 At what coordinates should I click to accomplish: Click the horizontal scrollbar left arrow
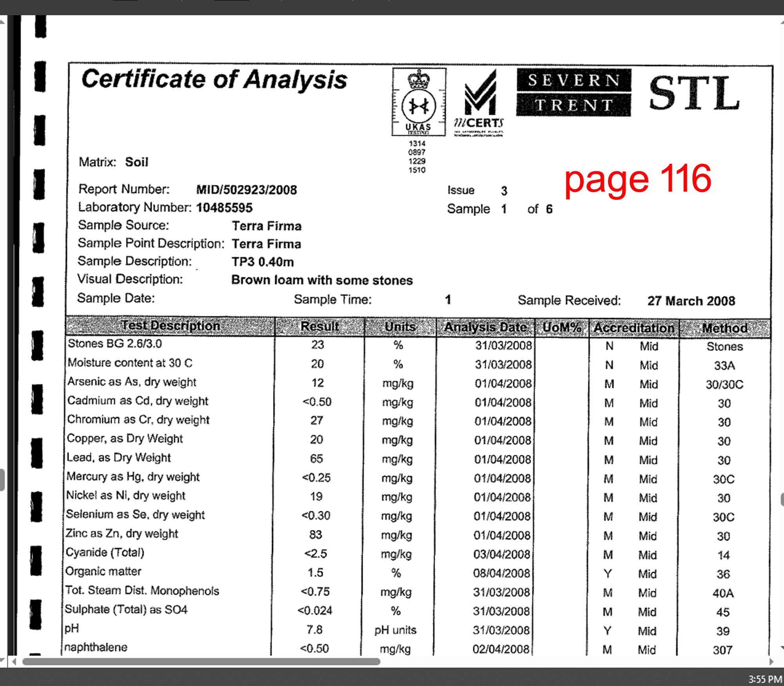(x=14, y=662)
